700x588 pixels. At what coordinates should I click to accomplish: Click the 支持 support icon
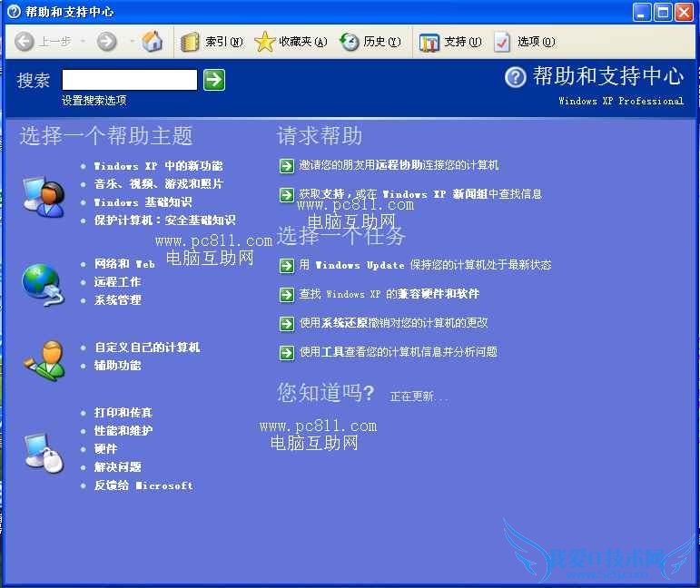pos(429,42)
